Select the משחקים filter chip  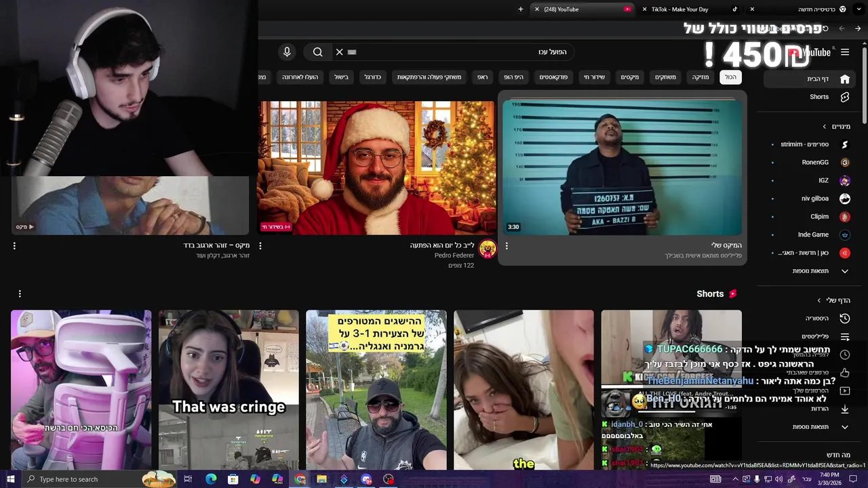pos(665,77)
